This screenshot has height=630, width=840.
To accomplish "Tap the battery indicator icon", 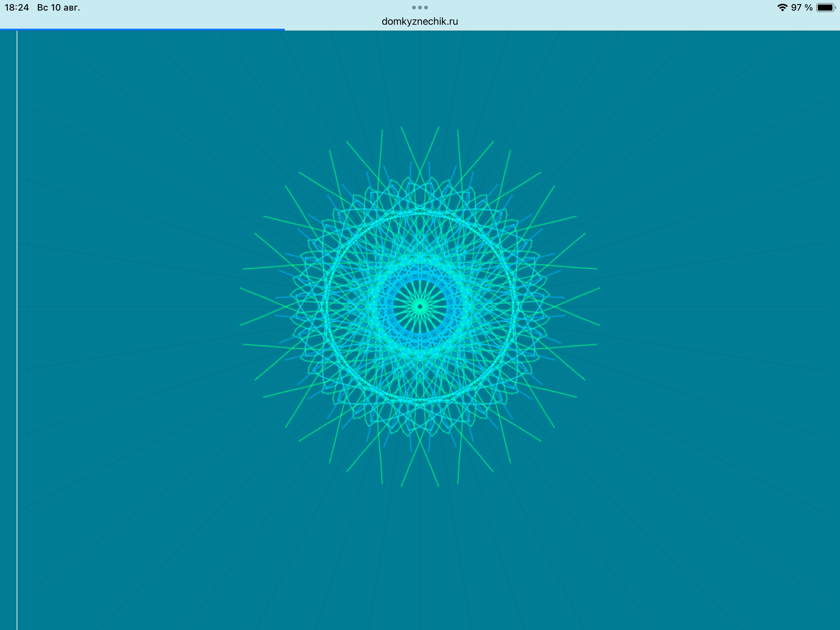I will (x=826, y=8).
